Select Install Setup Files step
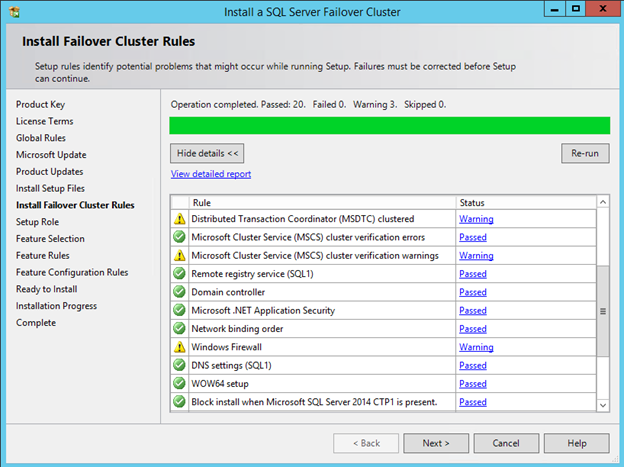The width and height of the screenshot is (624, 467). [50, 188]
